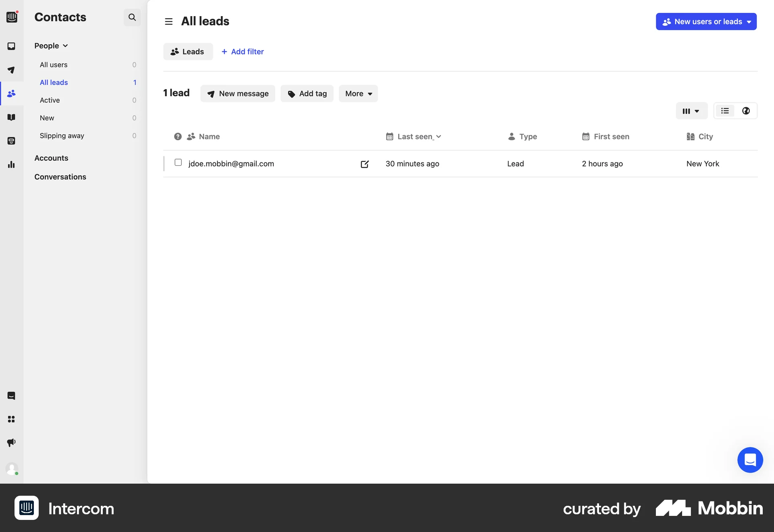Image resolution: width=774 pixels, height=532 pixels.
Task: Select the Outbound paper-plane sidebar icon
Action: 12,70
